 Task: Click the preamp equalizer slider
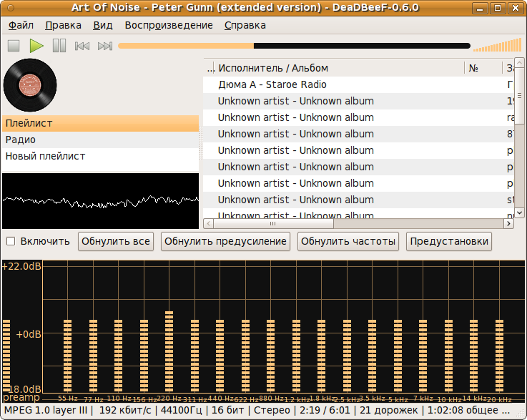(x=6, y=356)
